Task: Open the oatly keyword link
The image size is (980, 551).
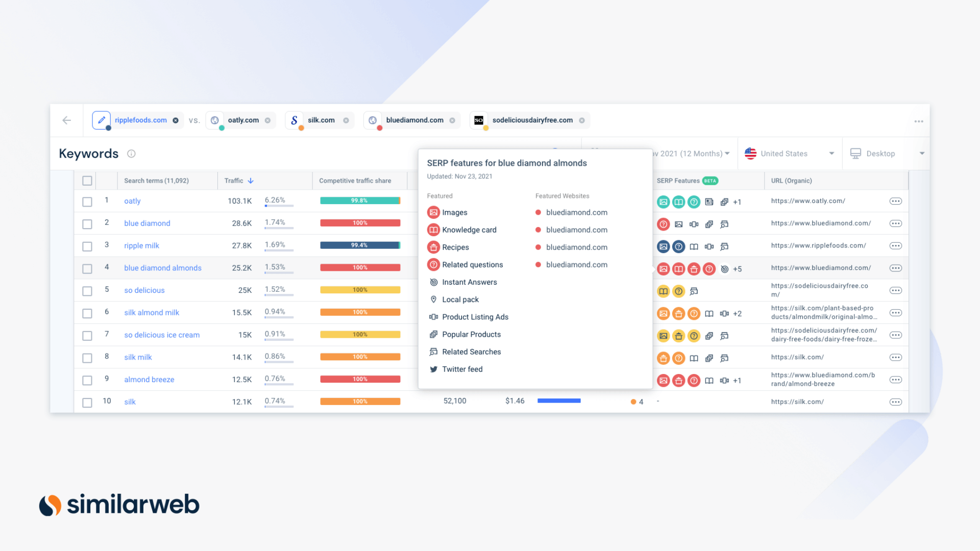Action: [132, 201]
